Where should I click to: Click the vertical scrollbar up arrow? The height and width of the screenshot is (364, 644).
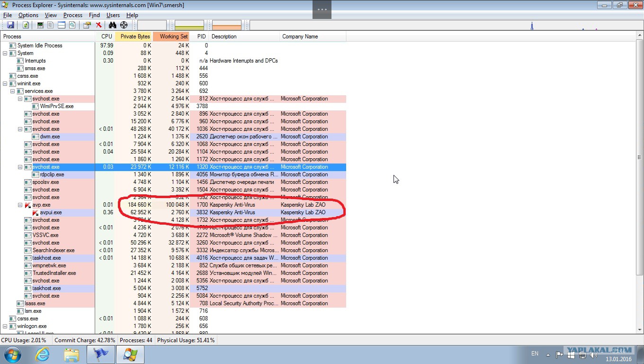(x=640, y=36)
